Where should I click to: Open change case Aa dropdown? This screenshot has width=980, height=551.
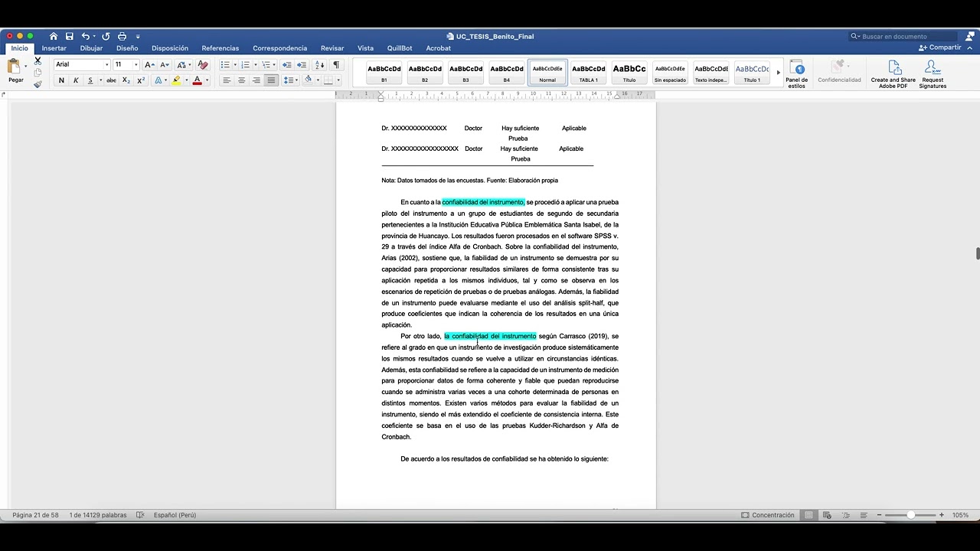coord(184,65)
